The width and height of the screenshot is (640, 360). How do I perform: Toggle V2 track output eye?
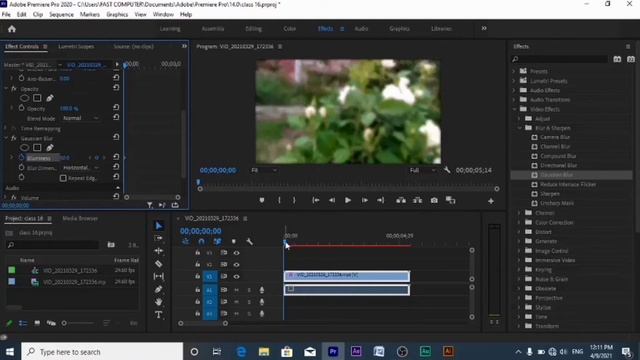[236, 264]
